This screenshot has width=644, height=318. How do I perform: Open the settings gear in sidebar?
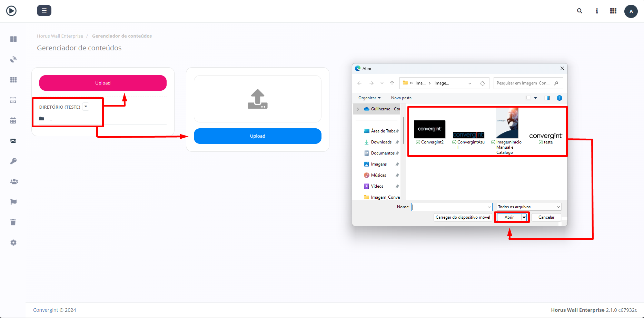13,242
